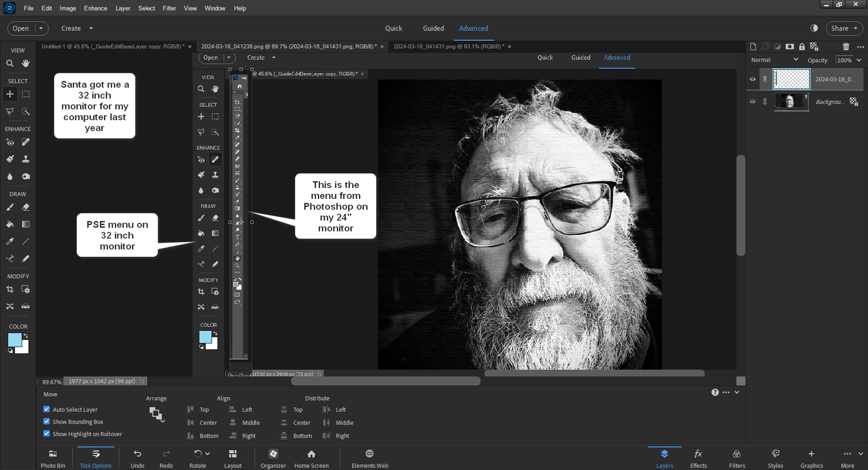
Task: Select the Eraser tool in the Draw section
Action: click(x=26, y=207)
